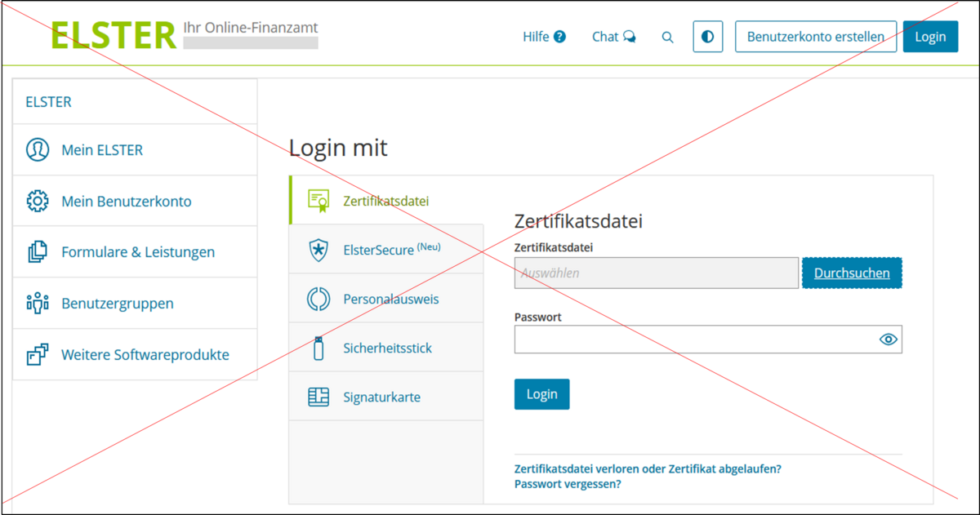
Task: Select the Personalausweis login icon
Action: click(x=318, y=299)
